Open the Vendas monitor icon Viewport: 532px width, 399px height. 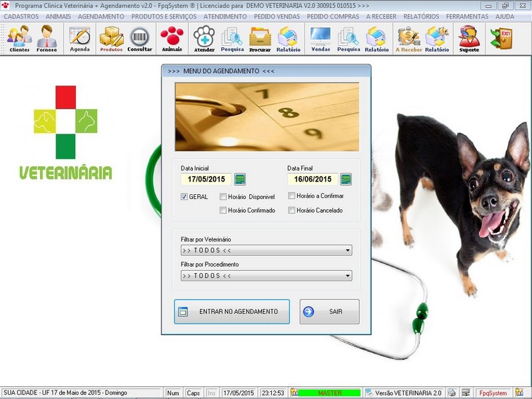(x=321, y=39)
